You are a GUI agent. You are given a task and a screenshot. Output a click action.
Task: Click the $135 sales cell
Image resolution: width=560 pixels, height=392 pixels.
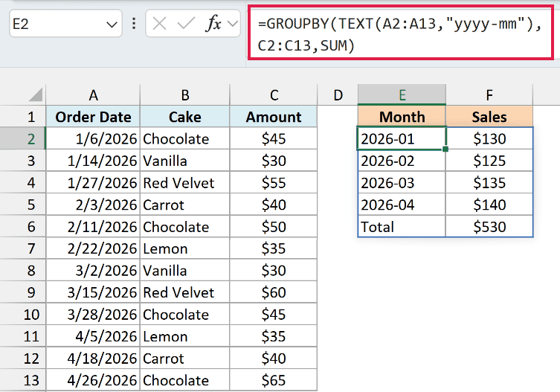pyautogui.click(x=489, y=182)
